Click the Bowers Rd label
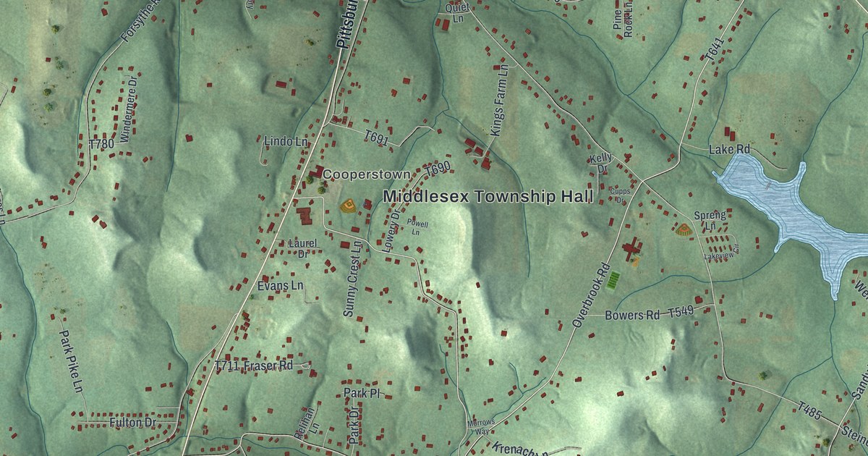The height and width of the screenshot is (456, 868). click(x=633, y=316)
